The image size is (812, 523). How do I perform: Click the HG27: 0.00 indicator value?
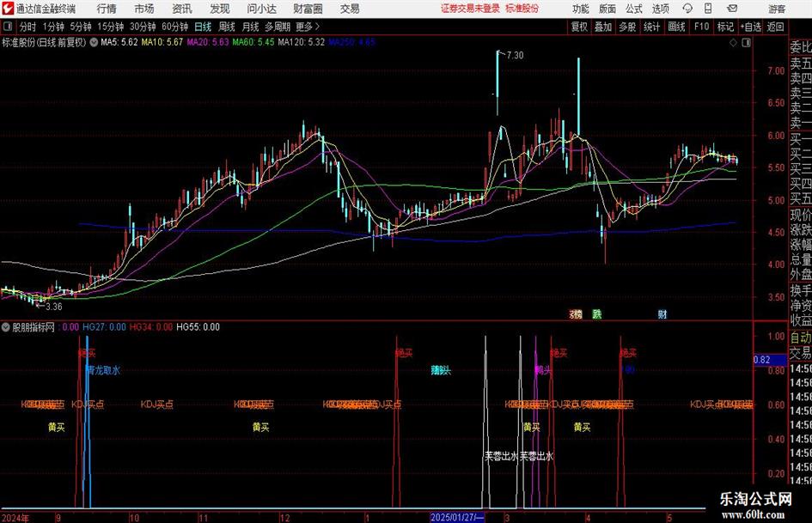(104, 327)
